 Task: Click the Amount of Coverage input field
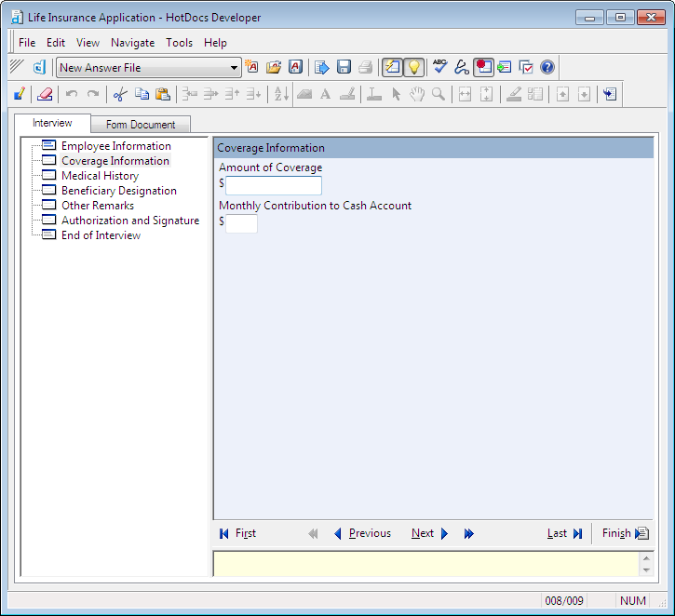click(274, 185)
